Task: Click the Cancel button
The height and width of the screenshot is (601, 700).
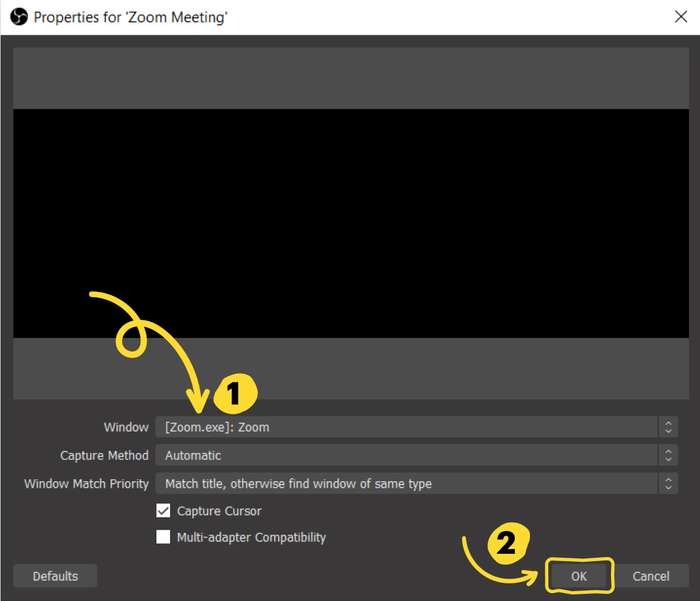Action: [651, 576]
